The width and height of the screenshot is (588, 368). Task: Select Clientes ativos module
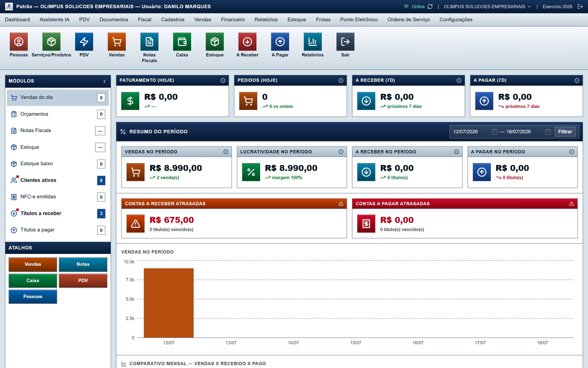coord(58,180)
